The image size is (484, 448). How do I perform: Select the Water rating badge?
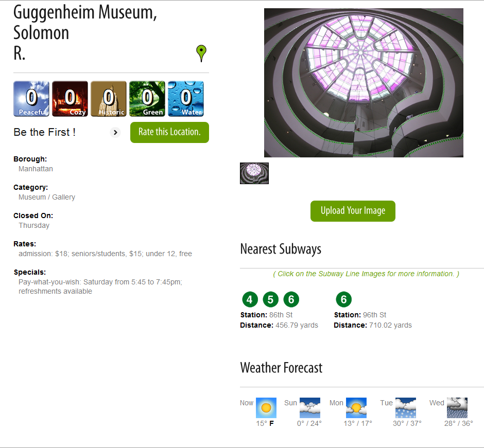click(x=185, y=99)
